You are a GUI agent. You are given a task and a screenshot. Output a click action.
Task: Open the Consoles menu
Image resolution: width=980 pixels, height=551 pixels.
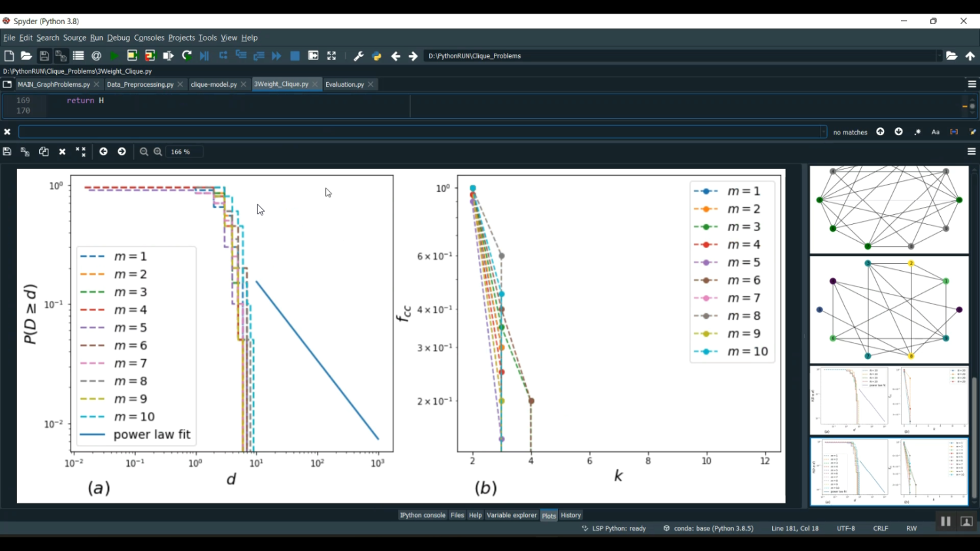pyautogui.click(x=149, y=38)
